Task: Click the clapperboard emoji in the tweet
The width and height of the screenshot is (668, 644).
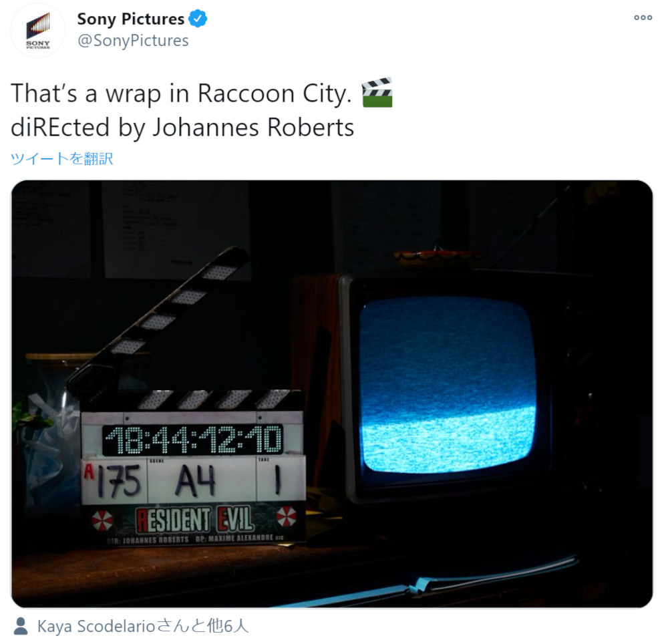Action: tap(377, 92)
